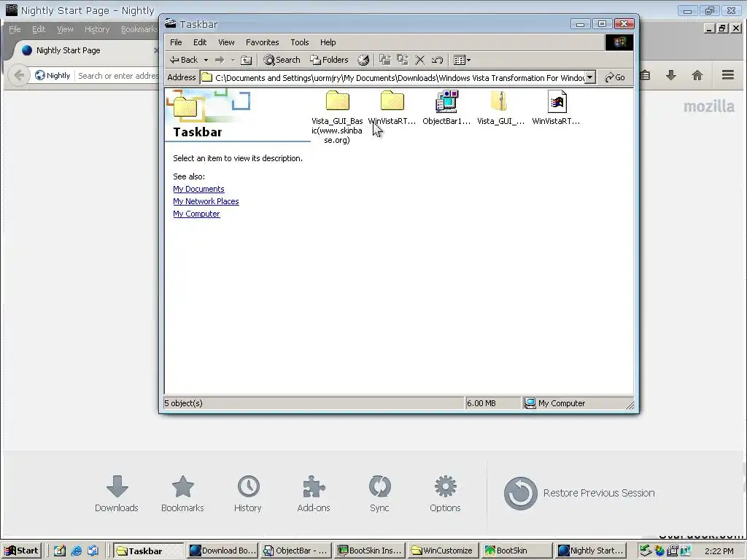Click the Nightly back arrow button
Image resolution: width=747 pixels, height=560 pixels.
pyautogui.click(x=19, y=75)
